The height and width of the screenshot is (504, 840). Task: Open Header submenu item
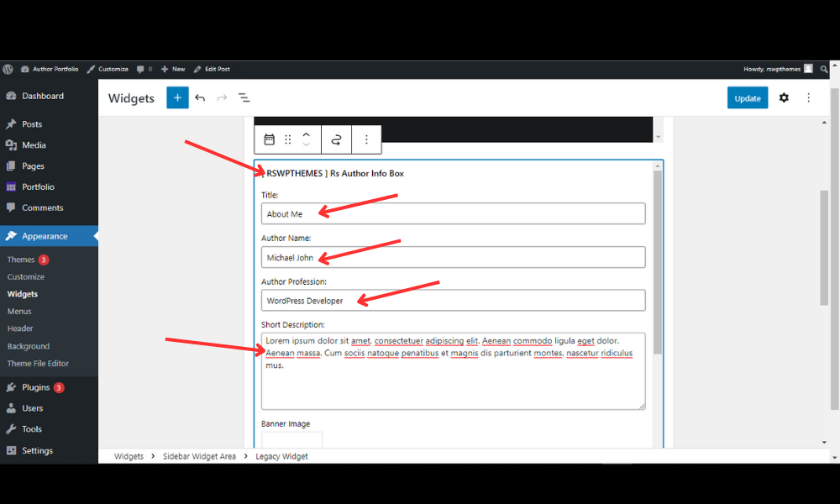click(20, 328)
